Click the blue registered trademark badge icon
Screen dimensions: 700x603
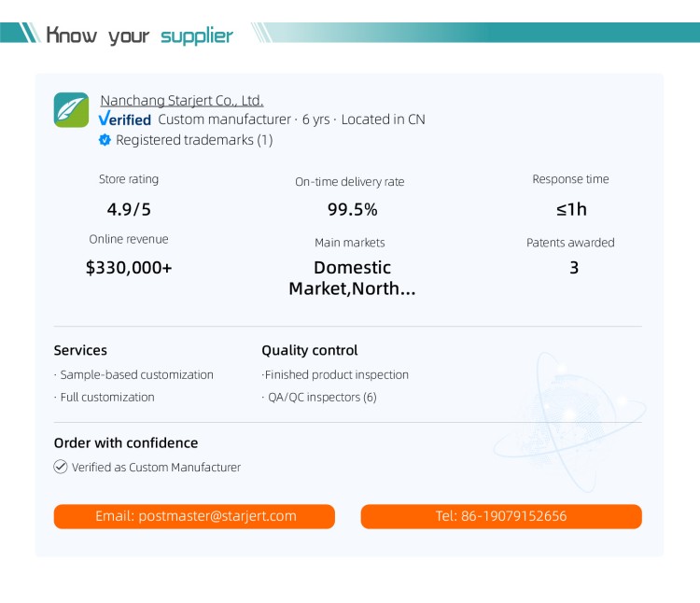[105, 140]
